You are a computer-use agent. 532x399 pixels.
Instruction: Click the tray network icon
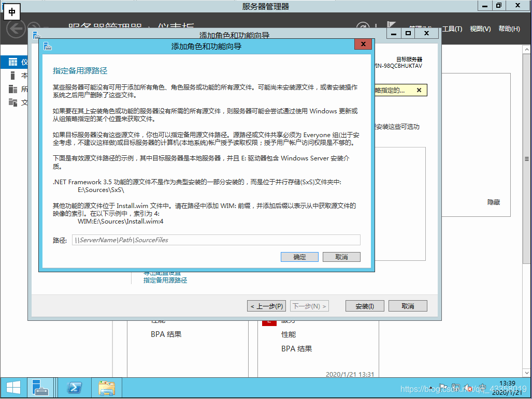pos(456,388)
